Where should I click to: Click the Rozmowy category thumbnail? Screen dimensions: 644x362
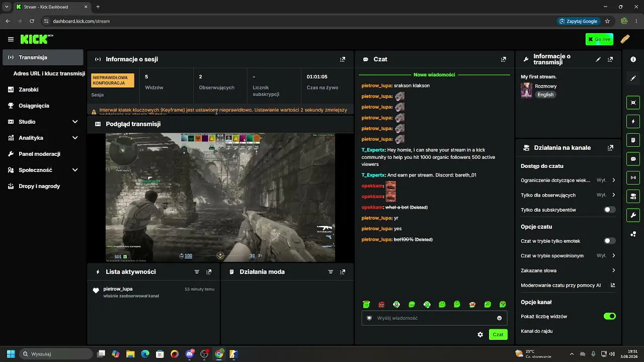pos(526,90)
